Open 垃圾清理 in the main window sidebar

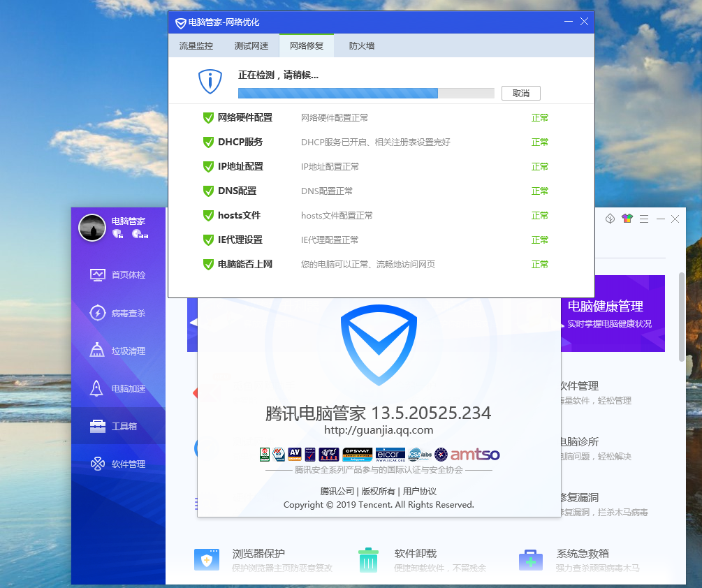coord(118,351)
